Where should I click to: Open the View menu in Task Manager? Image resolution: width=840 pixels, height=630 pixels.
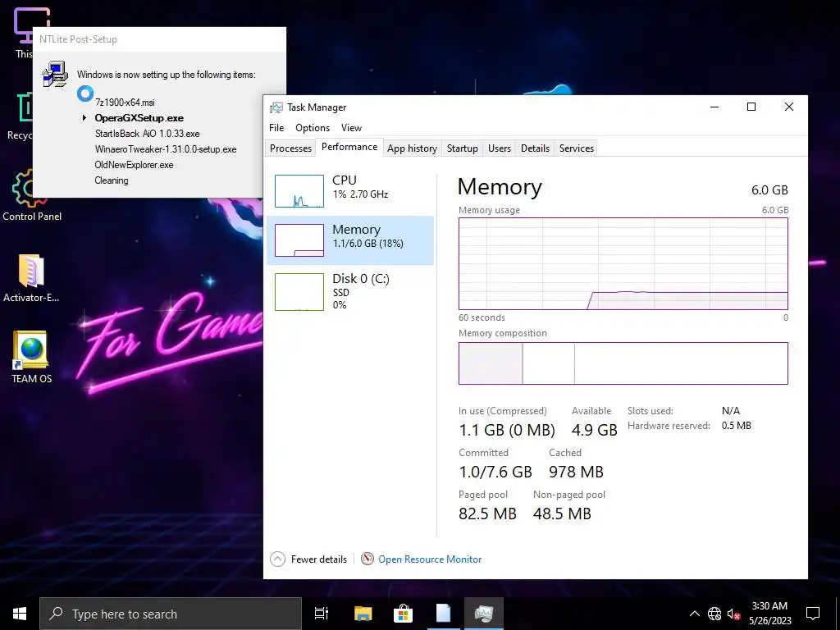351,127
